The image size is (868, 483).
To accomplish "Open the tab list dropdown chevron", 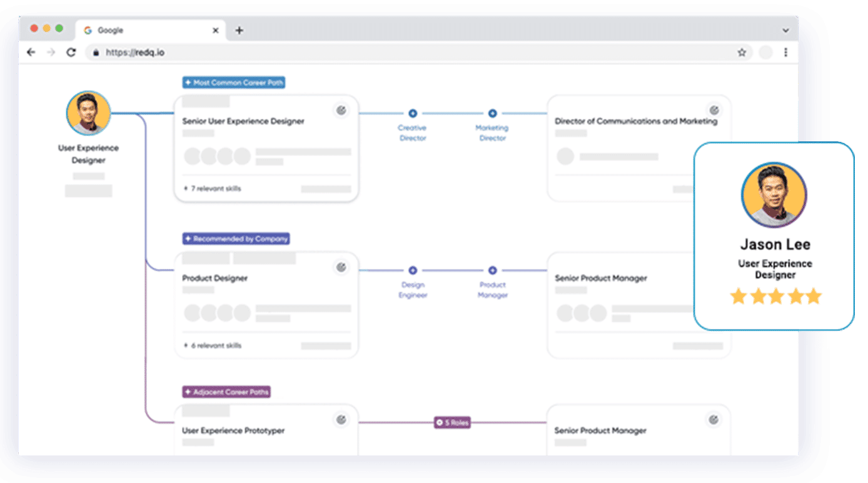I will (x=785, y=30).
